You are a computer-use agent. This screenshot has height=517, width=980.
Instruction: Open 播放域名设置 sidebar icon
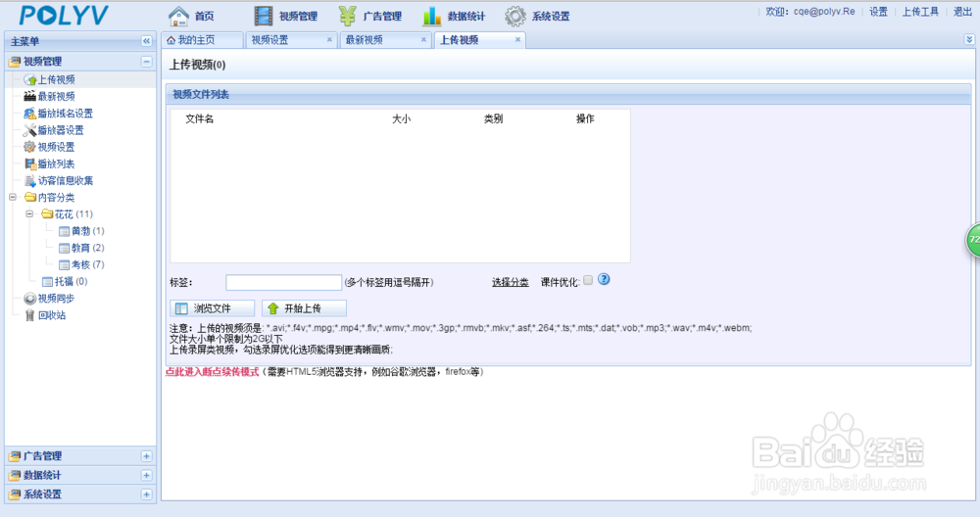click(x=30, y=113)
